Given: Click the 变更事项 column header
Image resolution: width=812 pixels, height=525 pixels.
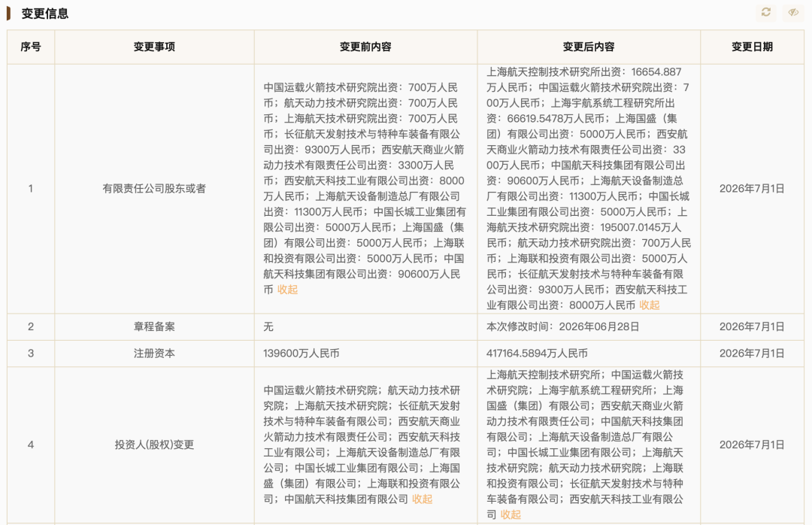Looking at the screenshot, I should click(154, 47).
